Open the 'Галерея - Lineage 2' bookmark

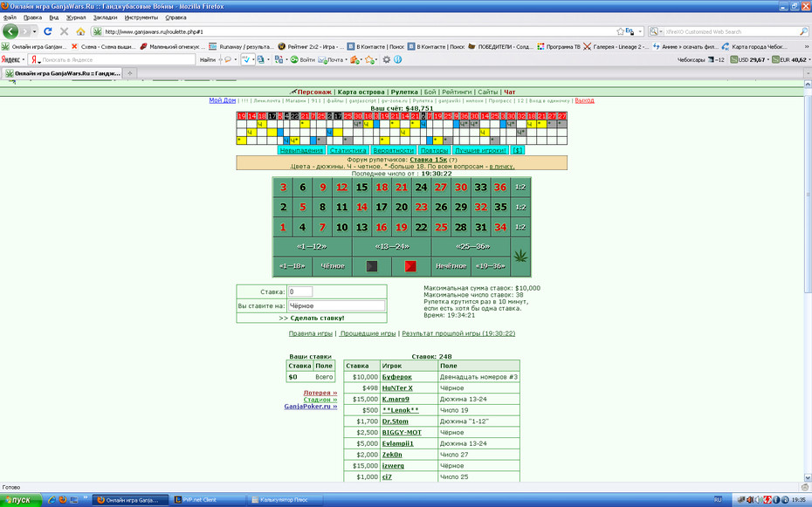pyautogui.click(x=616, y=46)
